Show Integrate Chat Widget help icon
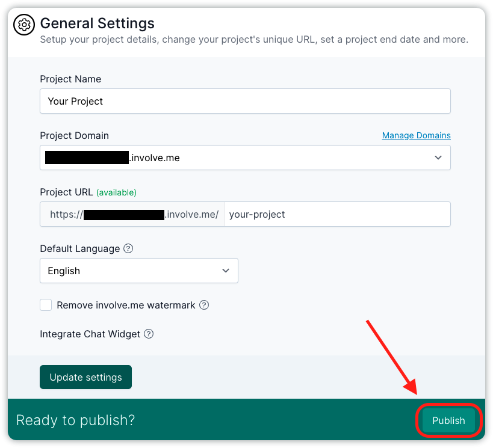The image size is (493, 448). coord(149,334)
